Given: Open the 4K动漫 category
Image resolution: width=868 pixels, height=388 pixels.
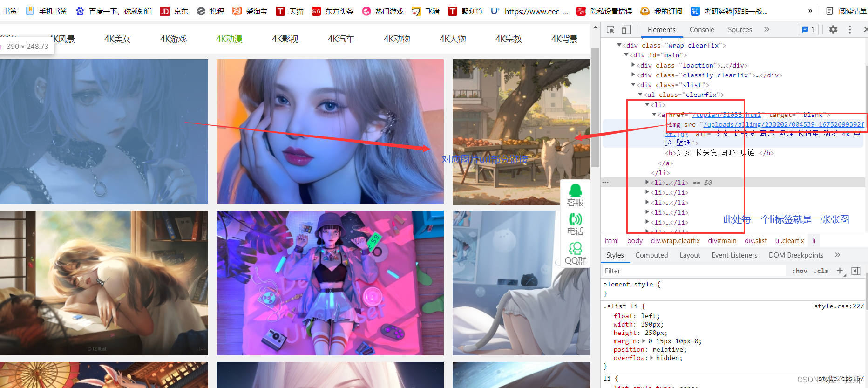Looking at the screenshot, I should pyautogui.click(x=229, y=39).
